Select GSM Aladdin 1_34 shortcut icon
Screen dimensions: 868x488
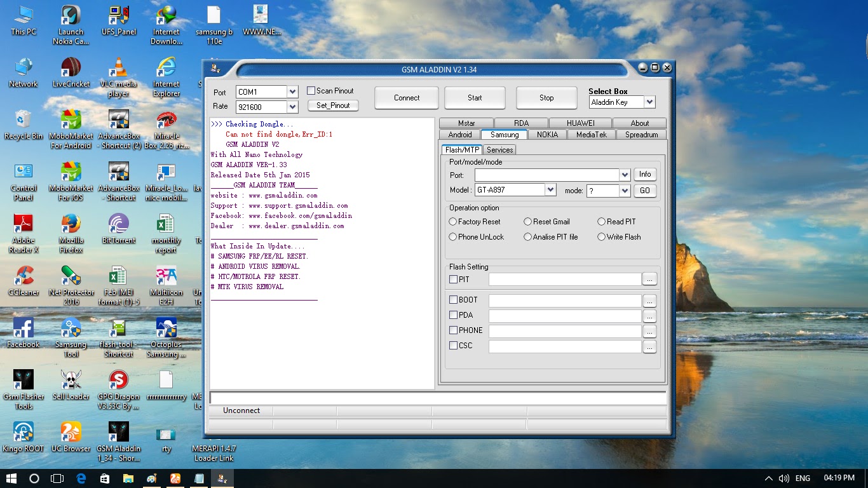118,442
